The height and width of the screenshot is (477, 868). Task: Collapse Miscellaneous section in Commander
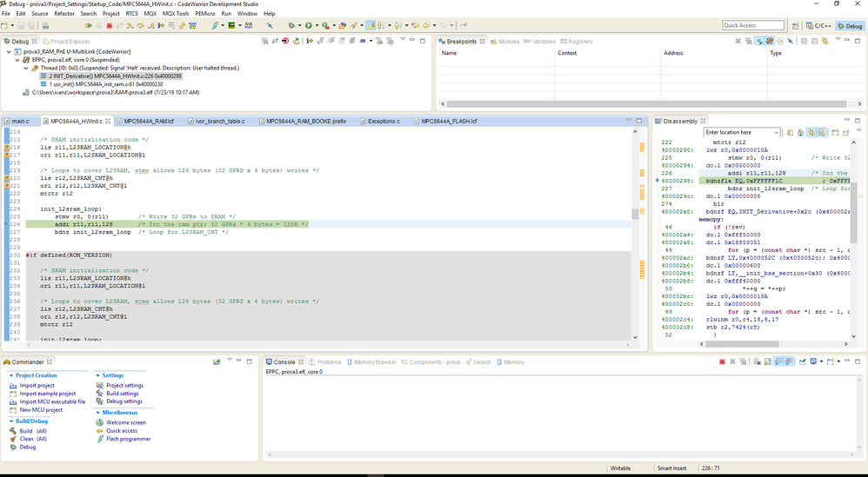coord(97,413)
